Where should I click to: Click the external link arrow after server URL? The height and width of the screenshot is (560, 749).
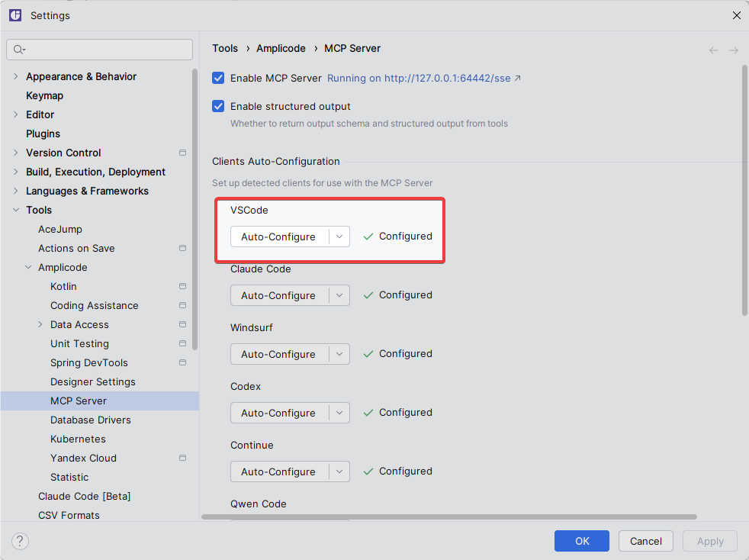pos(518,78)
